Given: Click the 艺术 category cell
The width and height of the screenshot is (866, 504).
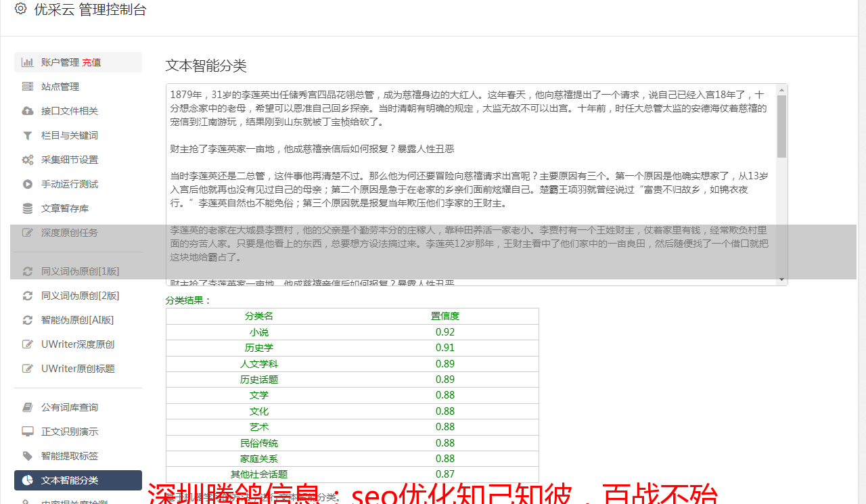Looking at the screenshot, I should [259, 427].
